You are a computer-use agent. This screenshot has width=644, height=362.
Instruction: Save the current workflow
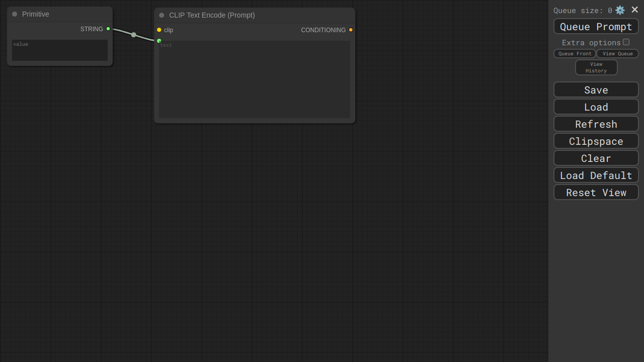[596, 90]
